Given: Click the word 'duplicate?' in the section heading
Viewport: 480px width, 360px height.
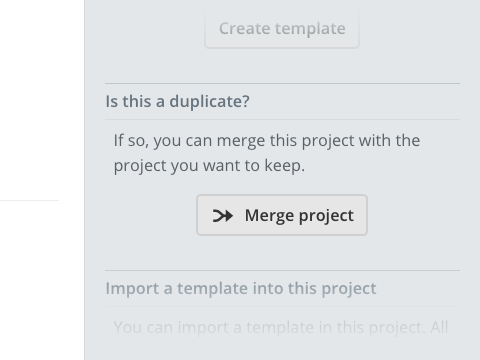Looking at the screenshot, I should pos(209,101).
